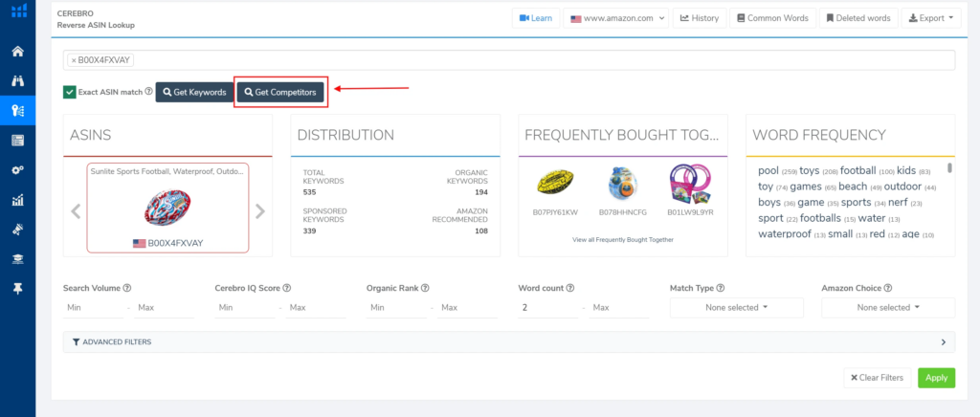Click the B07PJY61KW yellow football thumbnail
980x417 pixels.
click(555, 183)
